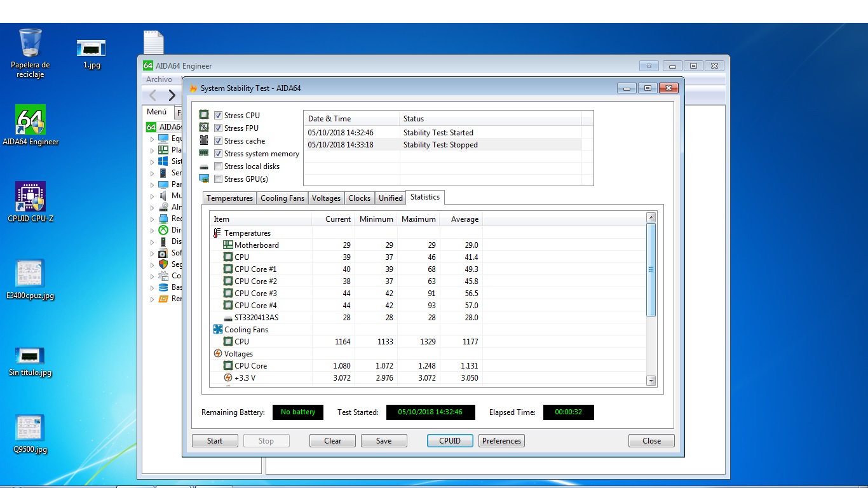Expand the Ren… node arrow in AIDA64 tree
868x488 pixels.
(x=152, y=299)
